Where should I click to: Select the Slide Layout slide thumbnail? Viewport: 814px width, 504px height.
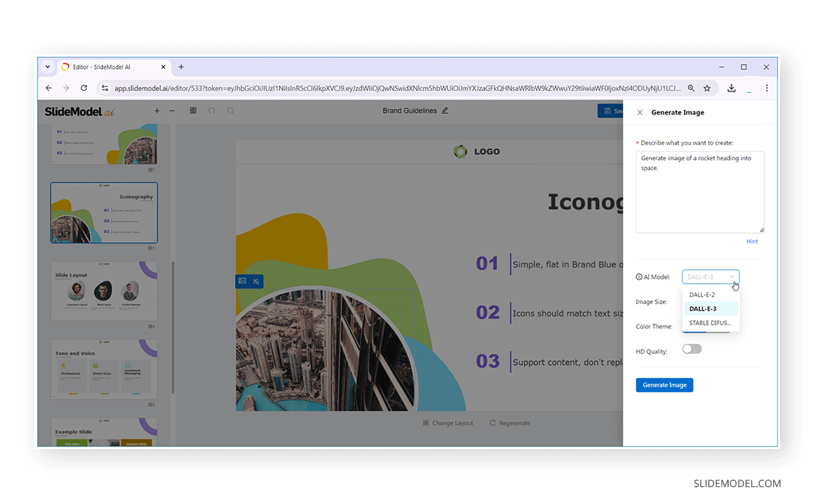pos(104,292)
